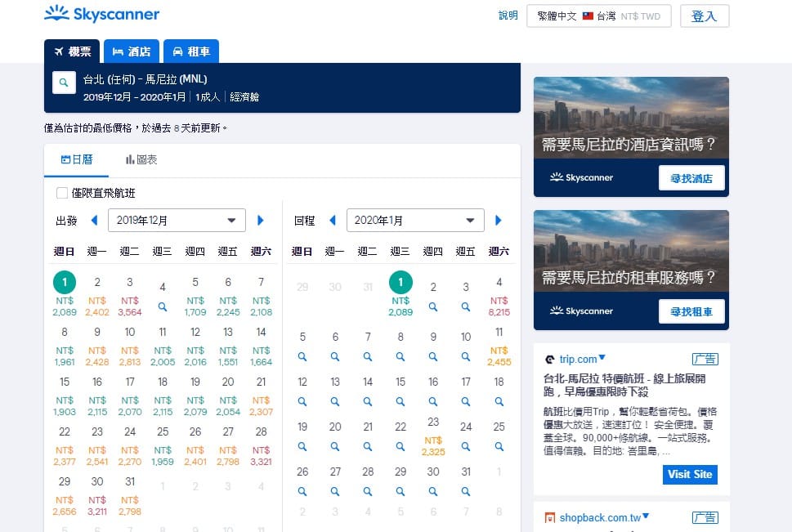This screenshot has width=792, height=532.
Task: Open language and currency selector 繁體中文 台灣
Action: coord(599,16)
